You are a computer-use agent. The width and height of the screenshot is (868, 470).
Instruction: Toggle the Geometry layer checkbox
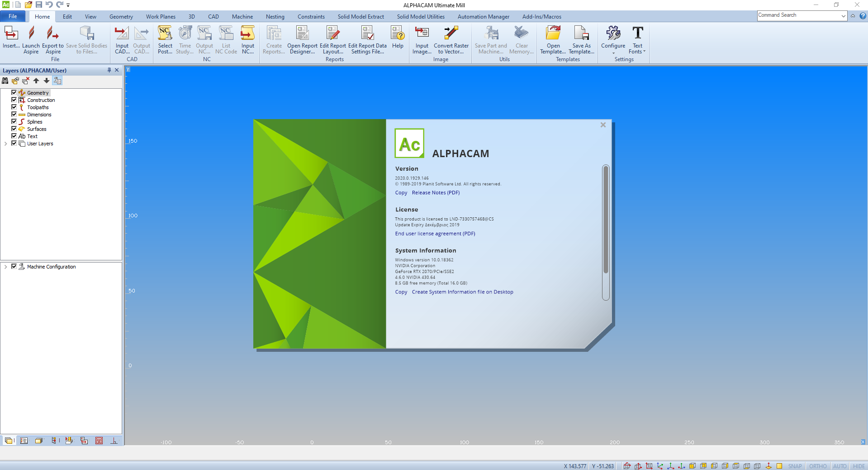coord(14,92)
